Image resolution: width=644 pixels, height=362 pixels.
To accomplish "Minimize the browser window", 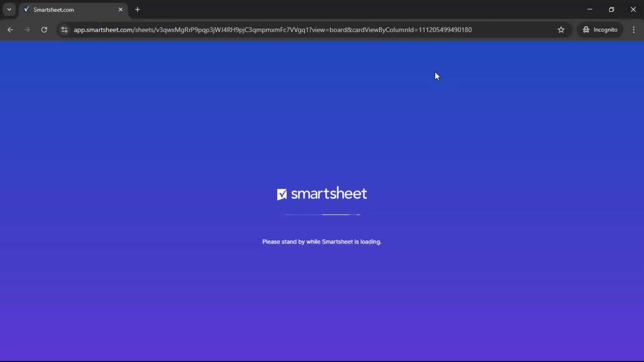I will point(590,9).
